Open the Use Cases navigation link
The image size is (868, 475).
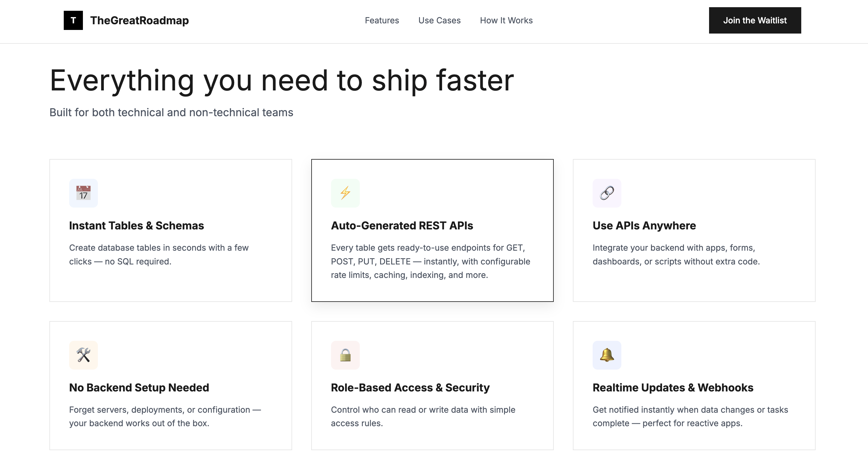439,21
